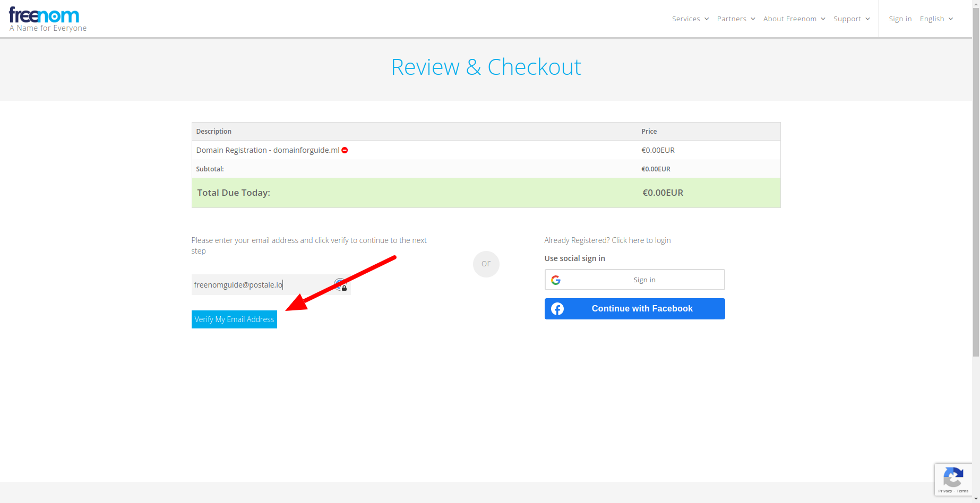
Task: Expand the About Freenom menu
Action: coord(794,19)
